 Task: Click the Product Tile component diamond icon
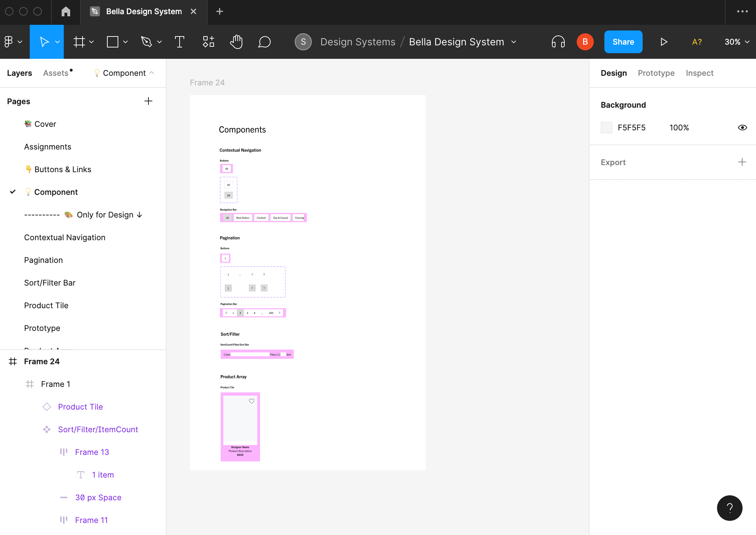coord(47,407)
